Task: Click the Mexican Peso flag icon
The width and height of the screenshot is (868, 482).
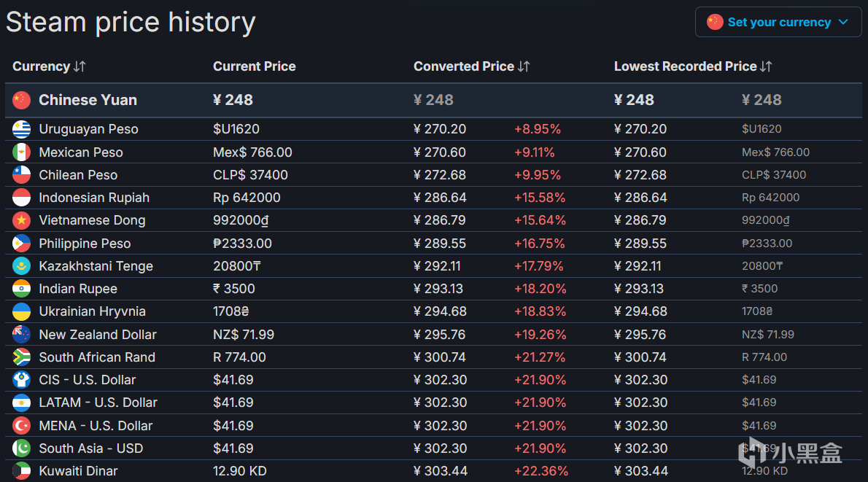Action: point(21,152)
